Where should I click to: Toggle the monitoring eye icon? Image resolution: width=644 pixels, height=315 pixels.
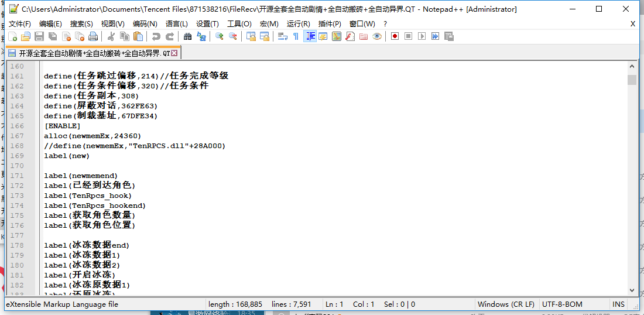point(377,36)
